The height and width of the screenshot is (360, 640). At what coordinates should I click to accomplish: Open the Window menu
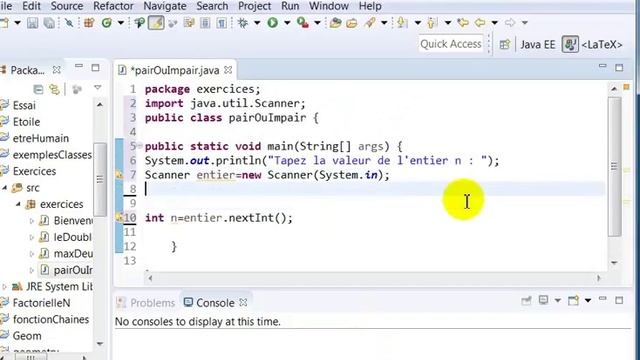coord(329,6)
